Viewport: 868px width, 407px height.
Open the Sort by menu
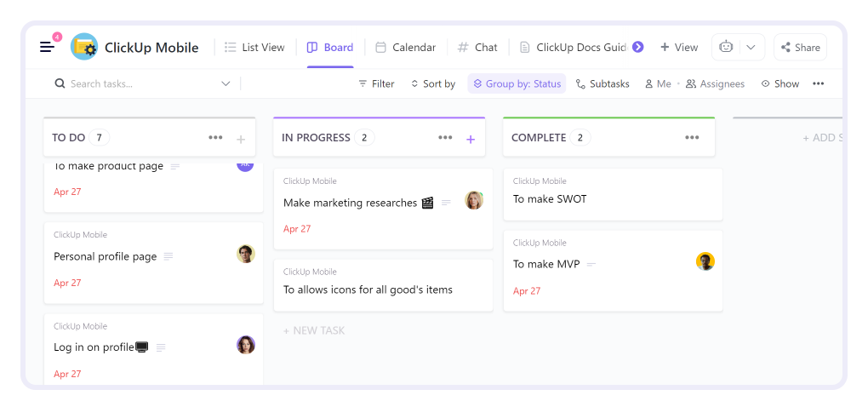click(x=433, y=83)
